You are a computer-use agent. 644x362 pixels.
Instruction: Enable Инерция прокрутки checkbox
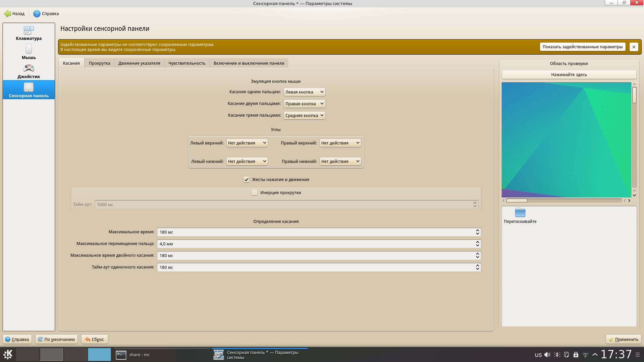[x=255, y=193]
